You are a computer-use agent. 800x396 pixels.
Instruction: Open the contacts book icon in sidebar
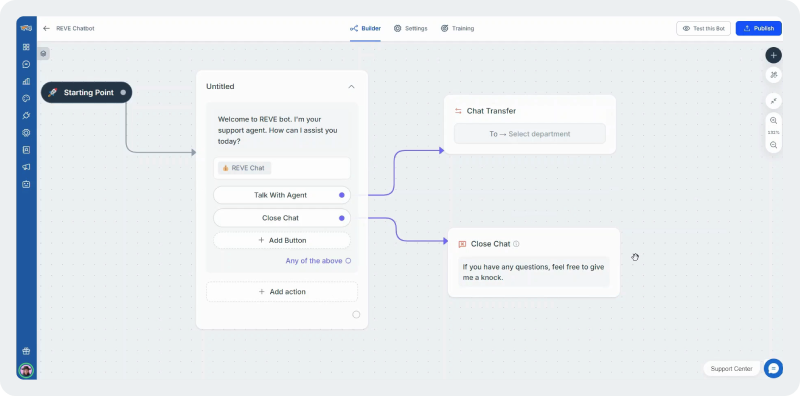26,150
